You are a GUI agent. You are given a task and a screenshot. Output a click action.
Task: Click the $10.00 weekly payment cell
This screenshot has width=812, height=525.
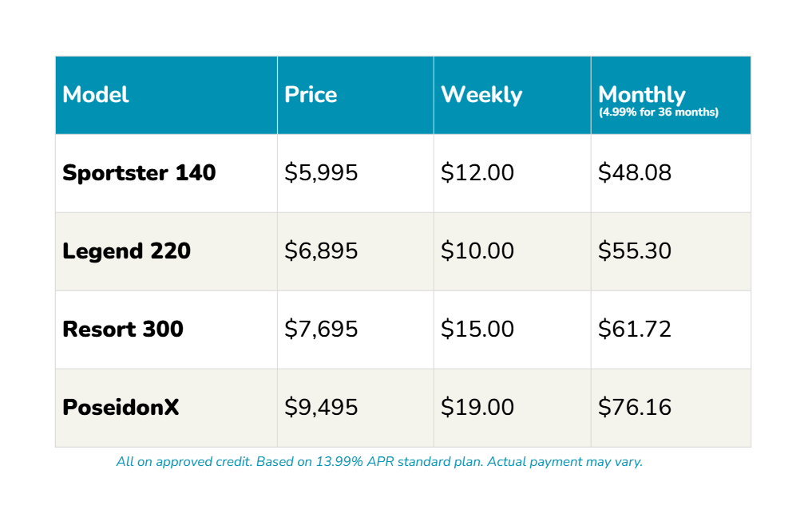(477, 251)
